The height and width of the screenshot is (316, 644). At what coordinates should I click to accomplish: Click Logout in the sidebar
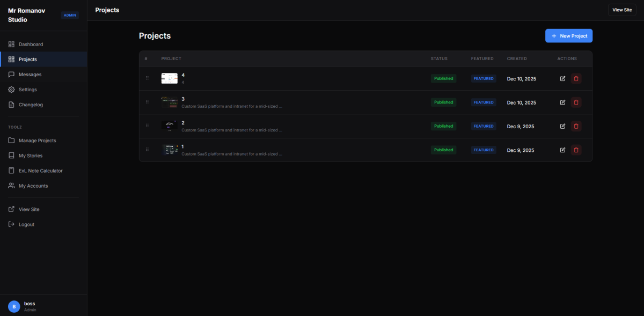[x=26, y=224]
